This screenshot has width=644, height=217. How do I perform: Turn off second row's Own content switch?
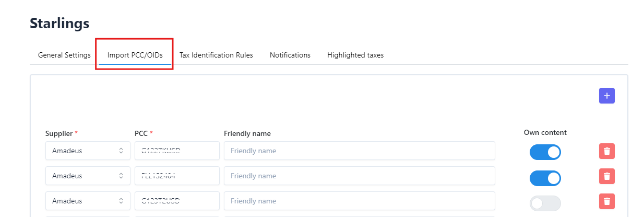click(x=545, y=178)
